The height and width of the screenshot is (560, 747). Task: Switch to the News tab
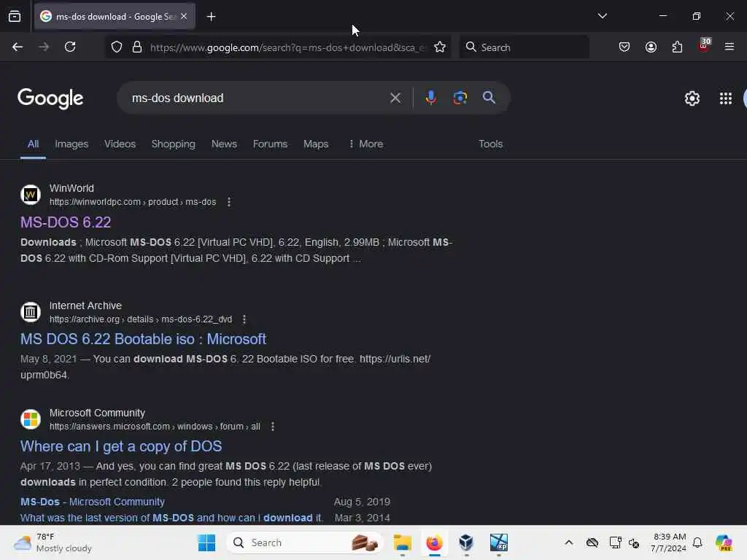coord(224,144)
